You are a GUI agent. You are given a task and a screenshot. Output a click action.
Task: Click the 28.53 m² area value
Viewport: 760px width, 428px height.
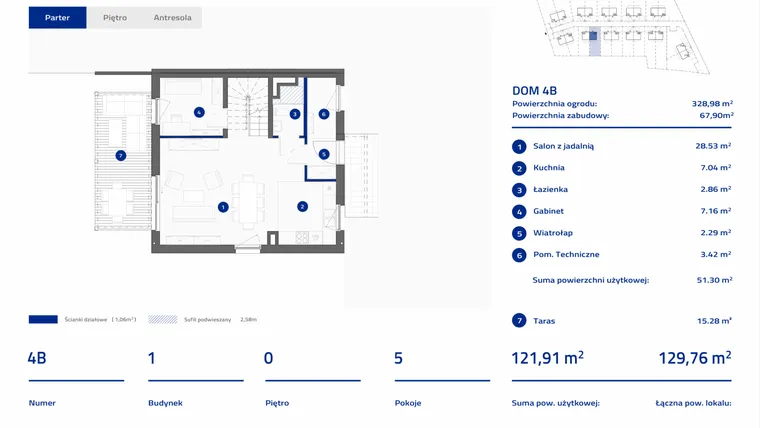pos(713,146)
